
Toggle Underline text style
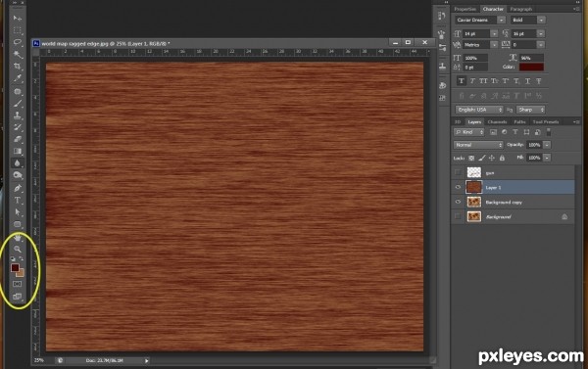click(x=528, y=81)
